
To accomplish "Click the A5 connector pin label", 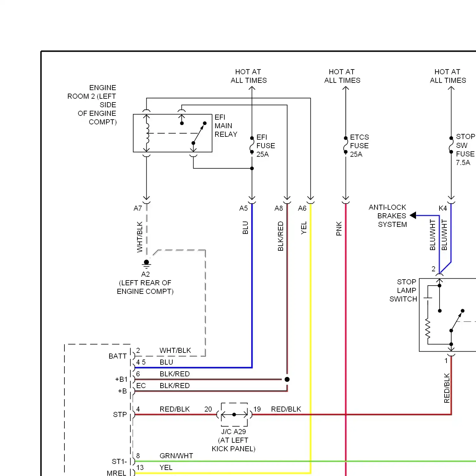I will [x=243, y=208].
